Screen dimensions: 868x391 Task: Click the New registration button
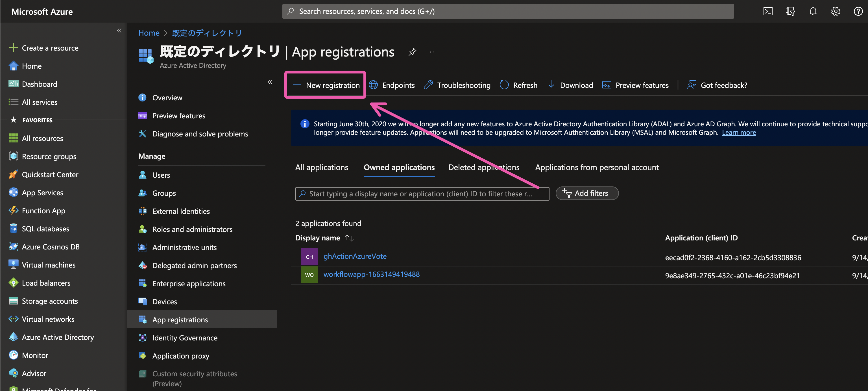click(325, 85)
